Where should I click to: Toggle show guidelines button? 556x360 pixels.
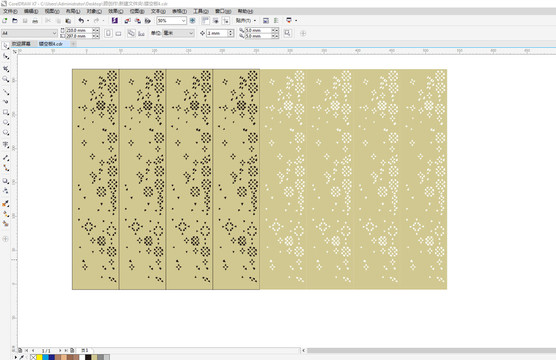coord(226,21)
